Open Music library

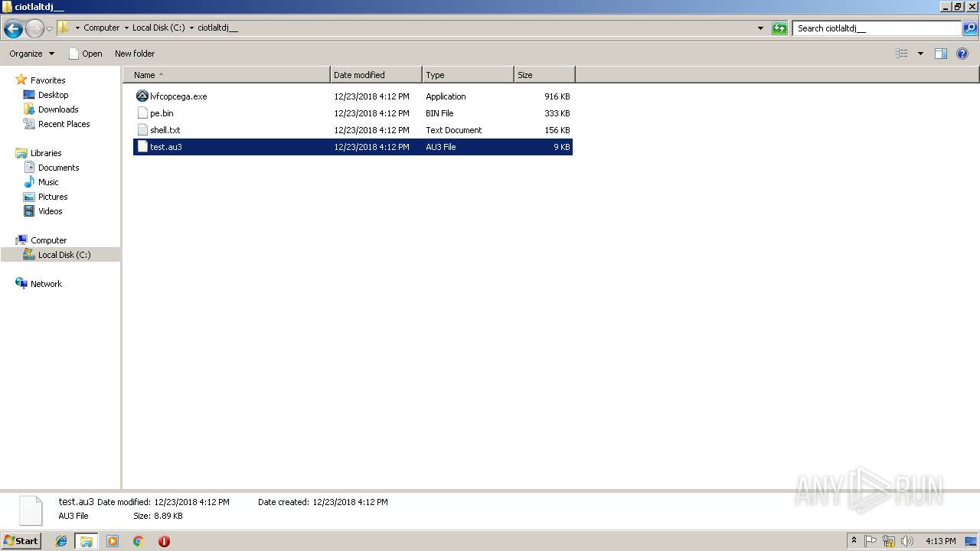[x=48, y=182]
